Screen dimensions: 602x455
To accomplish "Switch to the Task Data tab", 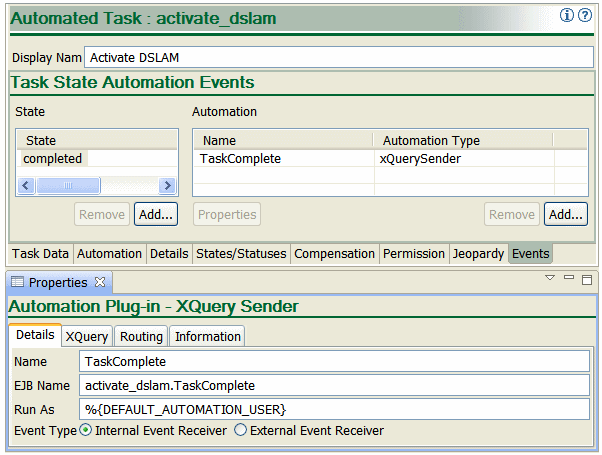I will [40, 254].
